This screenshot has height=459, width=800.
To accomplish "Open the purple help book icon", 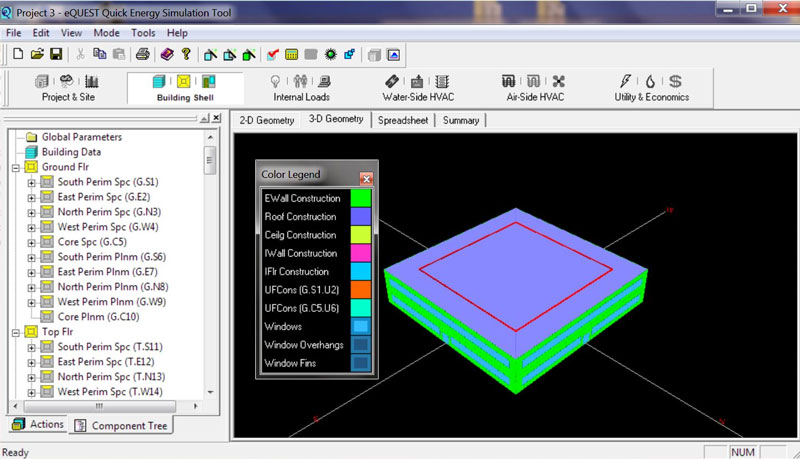I will 167,54.
